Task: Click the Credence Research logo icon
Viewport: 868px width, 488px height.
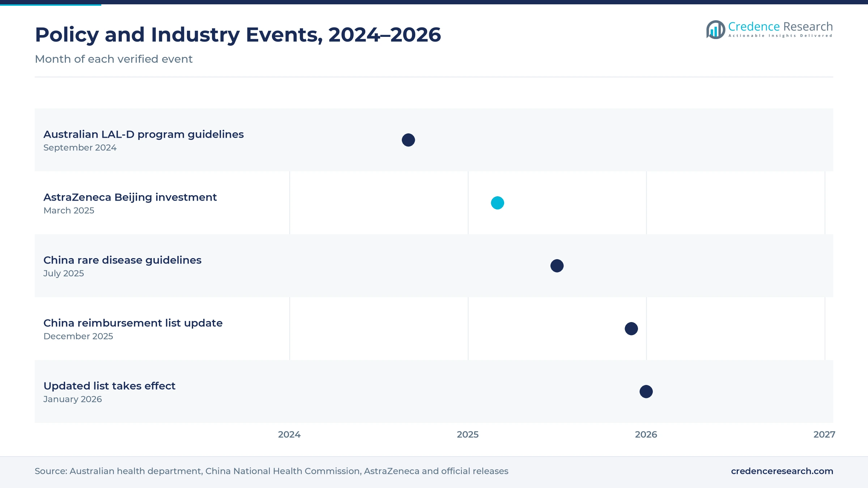Action: [716, 29]
